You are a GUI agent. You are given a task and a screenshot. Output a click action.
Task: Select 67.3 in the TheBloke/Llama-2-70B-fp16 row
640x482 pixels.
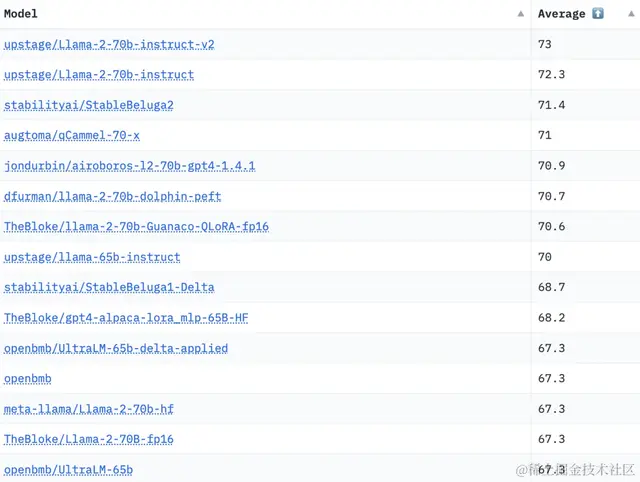[x=551, y=439]
